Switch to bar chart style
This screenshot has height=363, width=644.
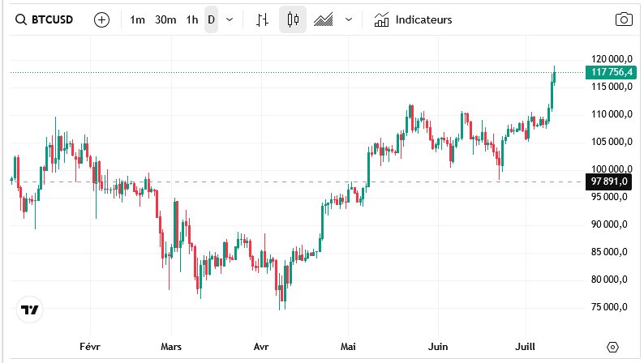click(261, 19)
